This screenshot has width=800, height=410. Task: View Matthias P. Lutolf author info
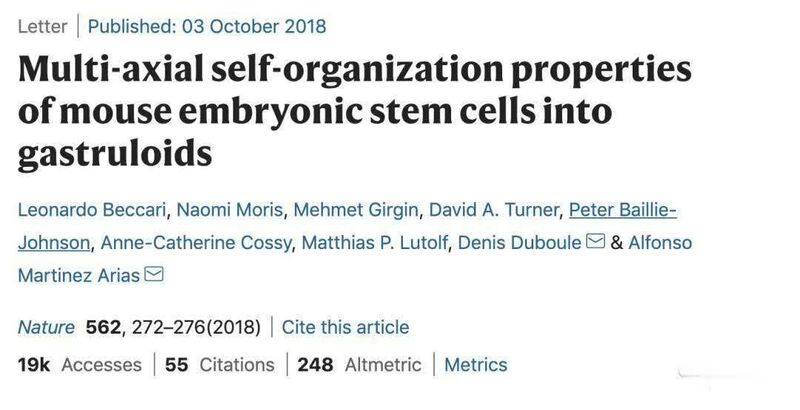click(x=374, y=243)
